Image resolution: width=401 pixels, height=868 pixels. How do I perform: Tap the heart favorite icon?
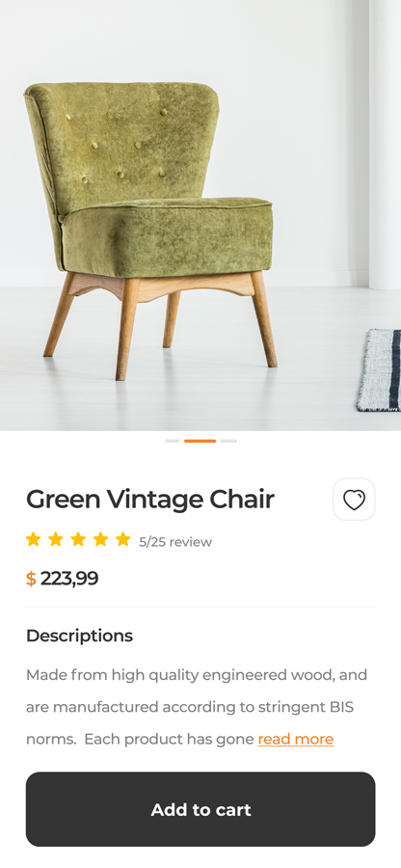pos(354,500)
